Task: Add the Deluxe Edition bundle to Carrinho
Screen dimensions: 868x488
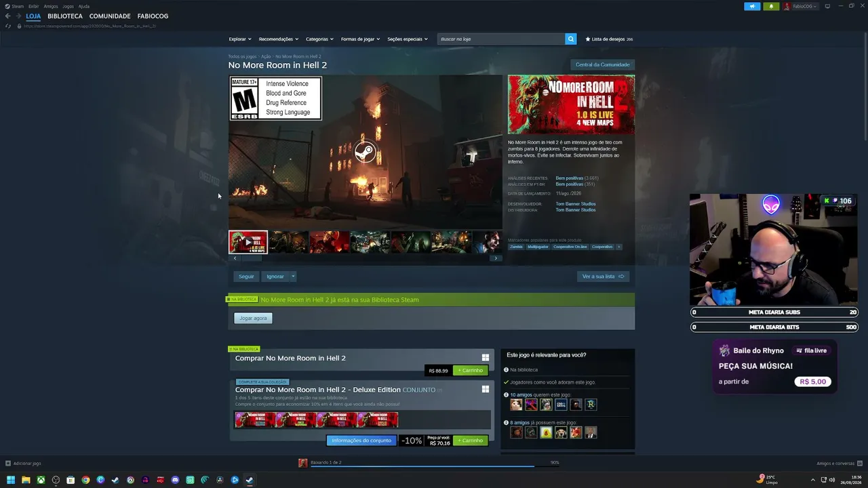Action: 471,441
